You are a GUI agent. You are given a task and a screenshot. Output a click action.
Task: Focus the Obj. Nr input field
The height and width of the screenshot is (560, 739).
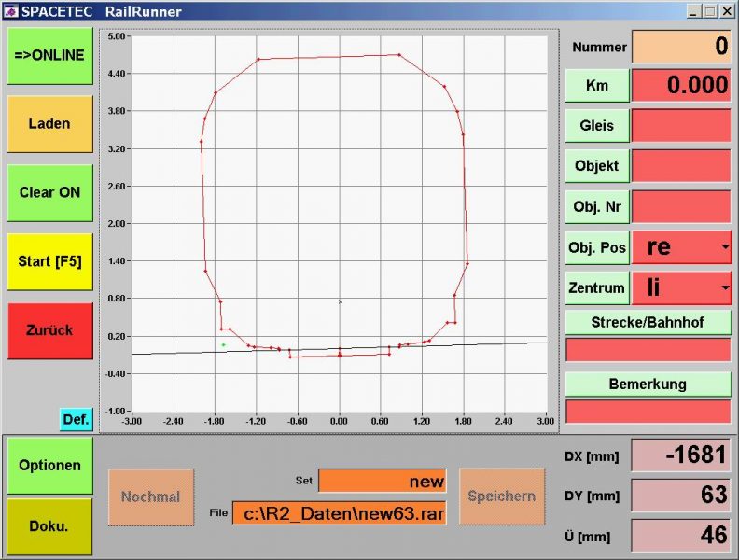[681, 206]
